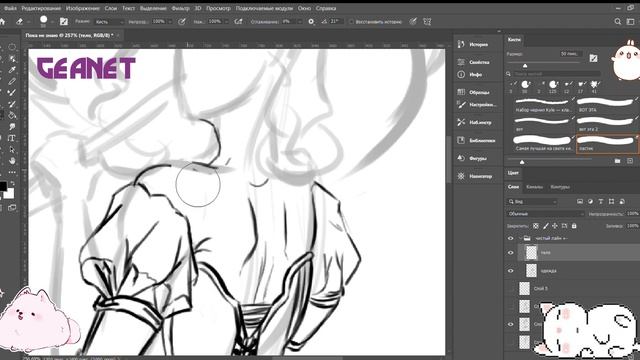
Task: Select the Hand tool
Action: tap(12, 160)
